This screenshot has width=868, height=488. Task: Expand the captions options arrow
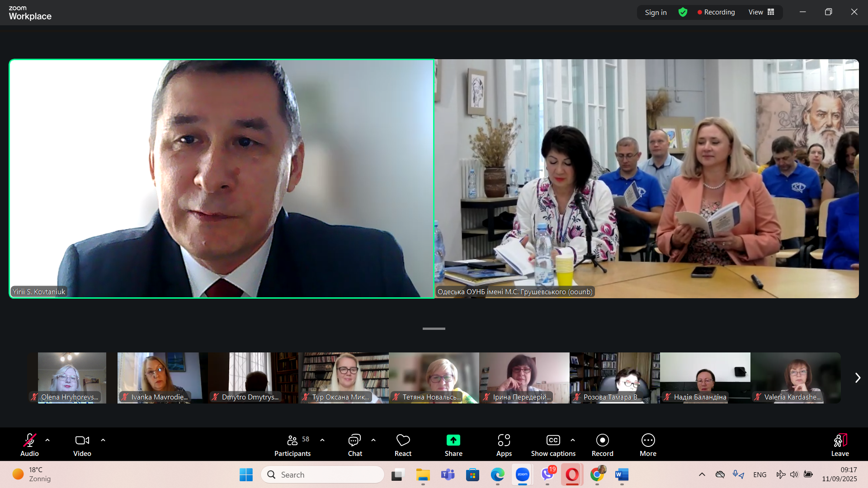coord(573,440)
